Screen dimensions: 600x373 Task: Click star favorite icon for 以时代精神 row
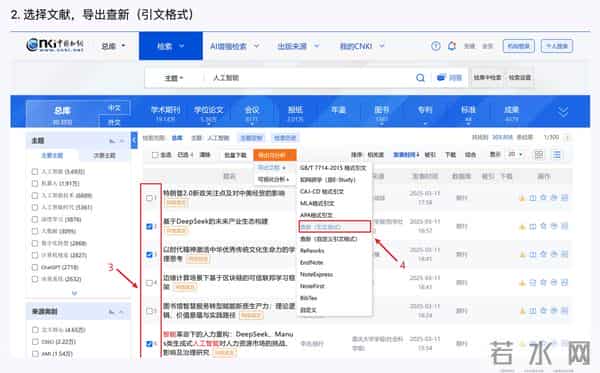(543, 254)
